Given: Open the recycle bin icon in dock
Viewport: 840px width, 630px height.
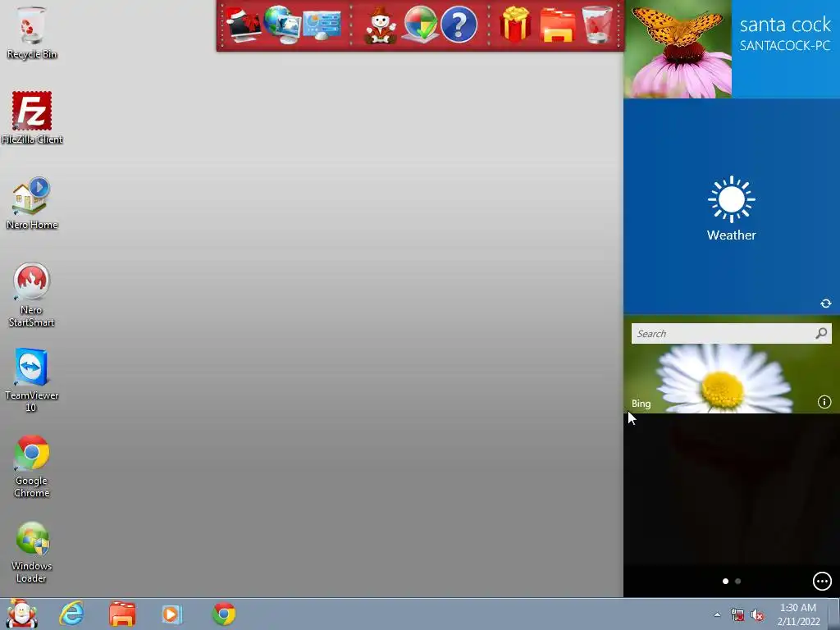Looking at the screenshot, I should tap(597, 25).
